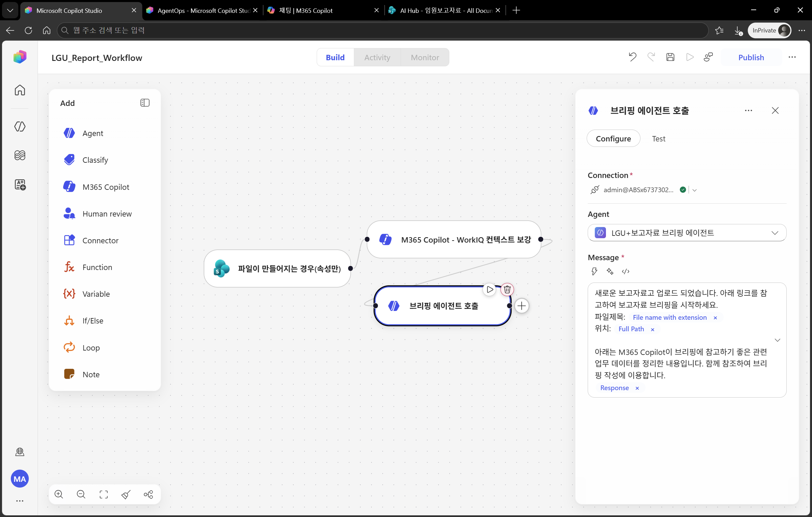Screen dimensions: 812x517
Task: Expand the Agent selection dropdown
Action: click(775, 233)
